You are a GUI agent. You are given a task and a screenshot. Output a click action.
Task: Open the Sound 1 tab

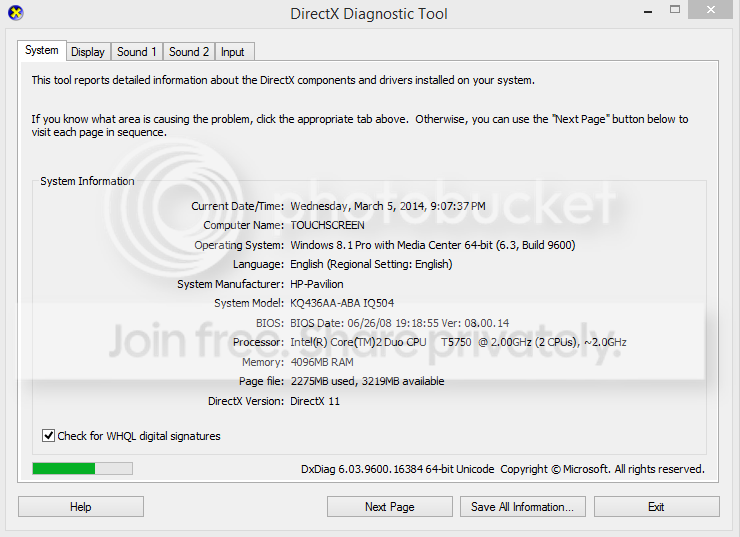click(x=136, y=52)
